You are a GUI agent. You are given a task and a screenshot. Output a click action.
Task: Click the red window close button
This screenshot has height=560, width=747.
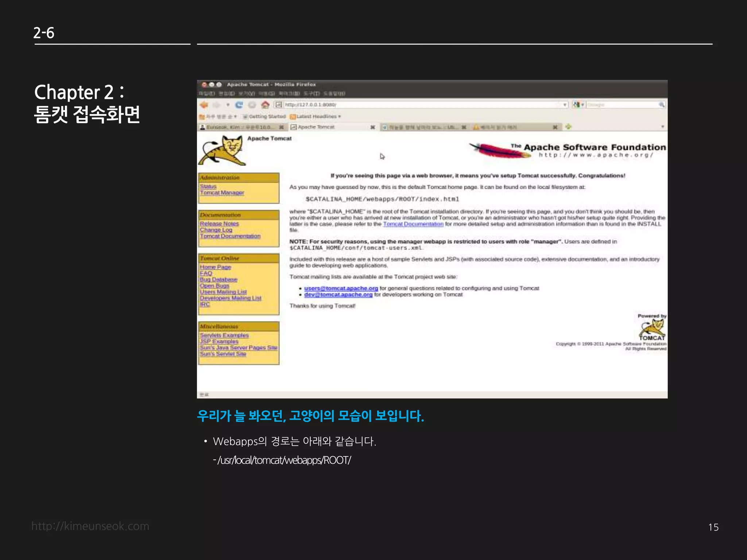tap(204, 85)
